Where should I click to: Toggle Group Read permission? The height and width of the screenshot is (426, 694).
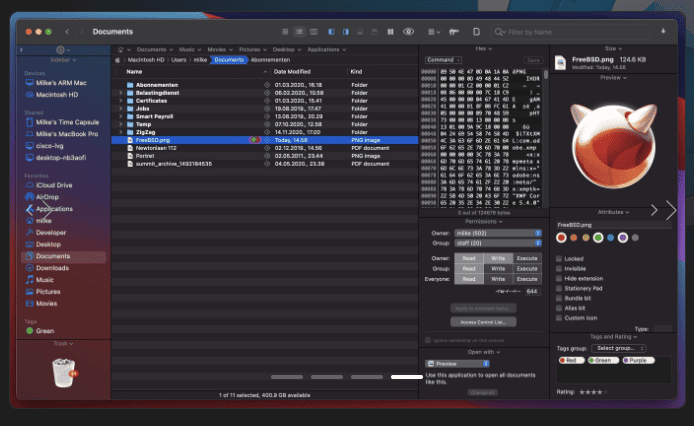pos(469,268)
